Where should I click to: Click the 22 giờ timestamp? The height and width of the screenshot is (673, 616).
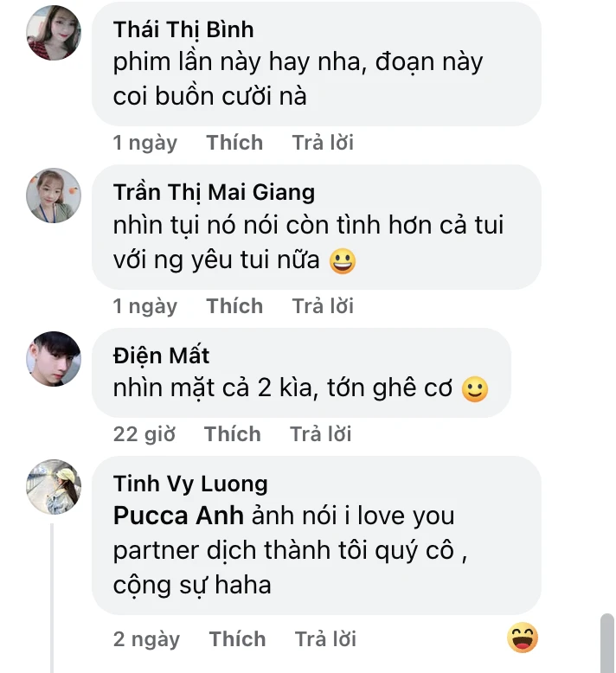pyautogui.click(x=144, y=434)
